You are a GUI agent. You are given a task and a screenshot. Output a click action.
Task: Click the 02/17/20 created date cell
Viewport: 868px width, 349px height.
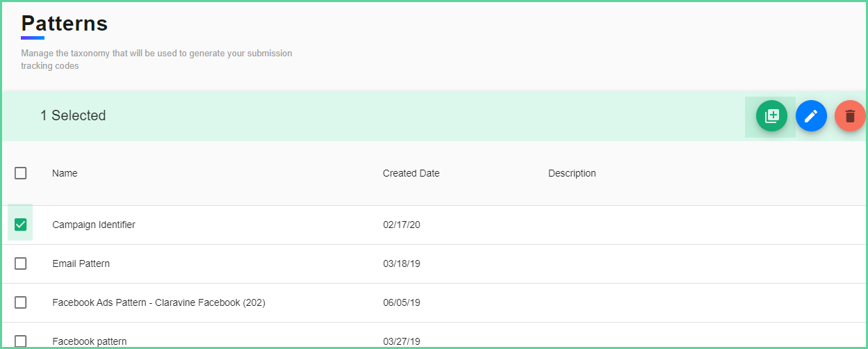click(402, 225)
